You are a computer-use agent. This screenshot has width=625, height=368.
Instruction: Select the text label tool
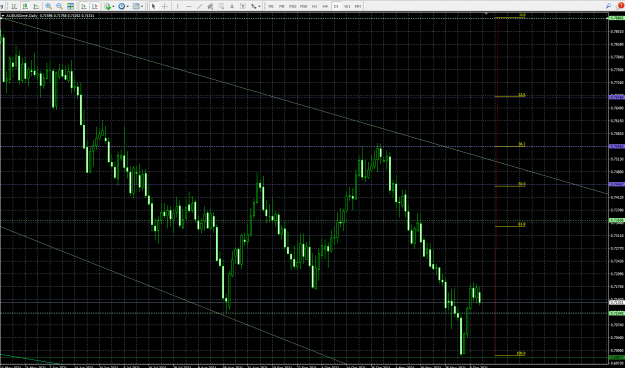[x=242, y=6]
